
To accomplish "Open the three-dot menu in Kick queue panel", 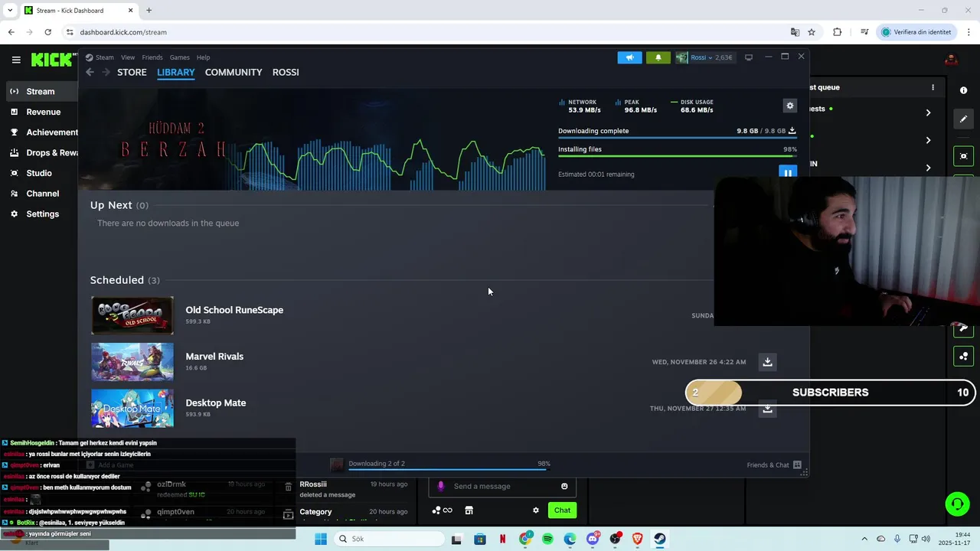I will [933, 87].
